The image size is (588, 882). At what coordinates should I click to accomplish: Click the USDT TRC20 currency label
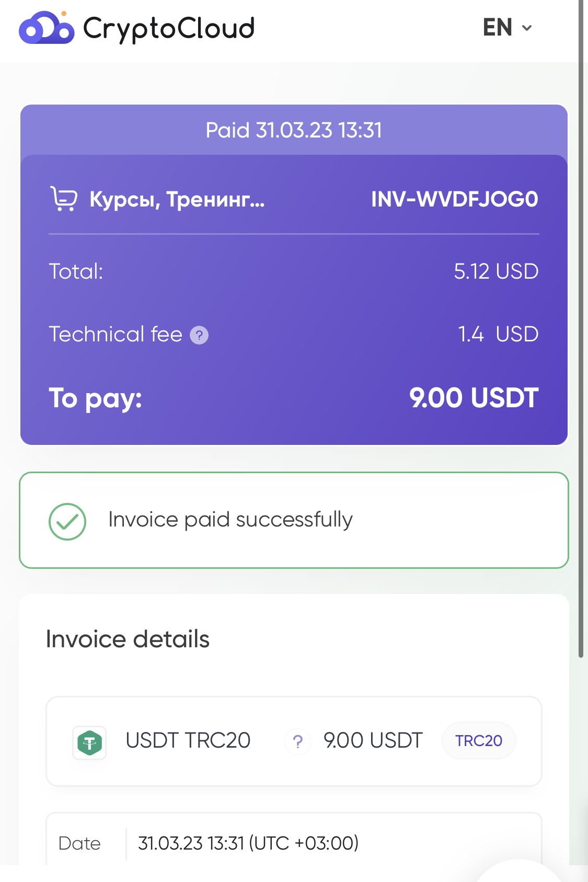click(188, 741)
